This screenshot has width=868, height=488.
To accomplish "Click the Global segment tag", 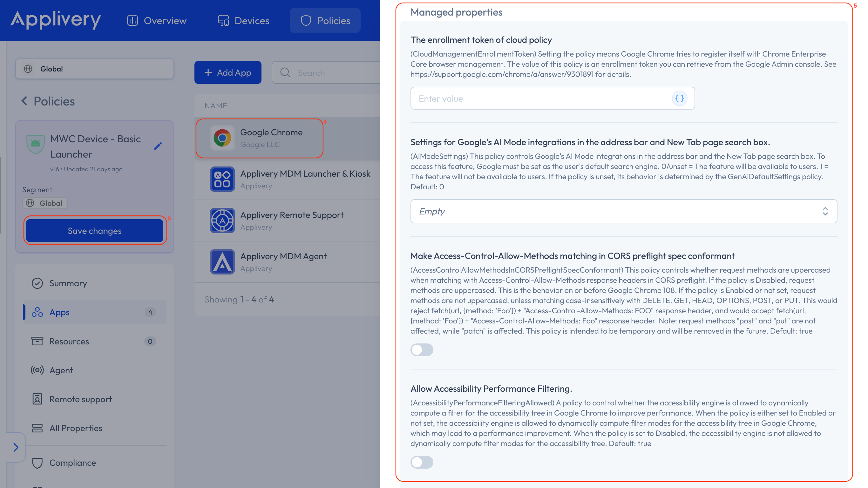I will pyautogui.click(x=45, y=203).
